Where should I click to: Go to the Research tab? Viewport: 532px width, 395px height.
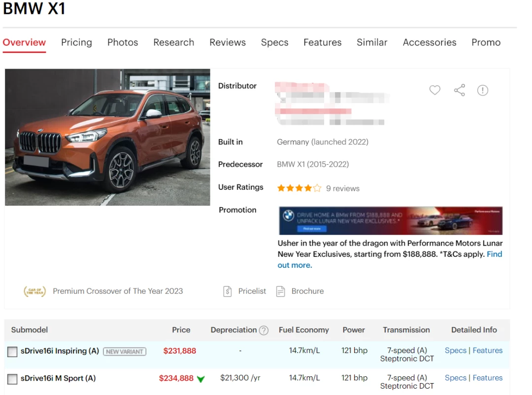point(174,42)
